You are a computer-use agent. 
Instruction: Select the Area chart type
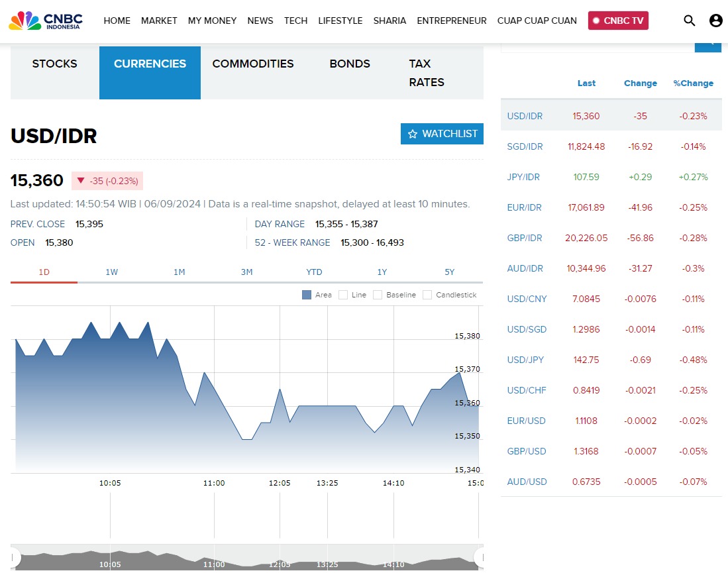coord(307,295)
